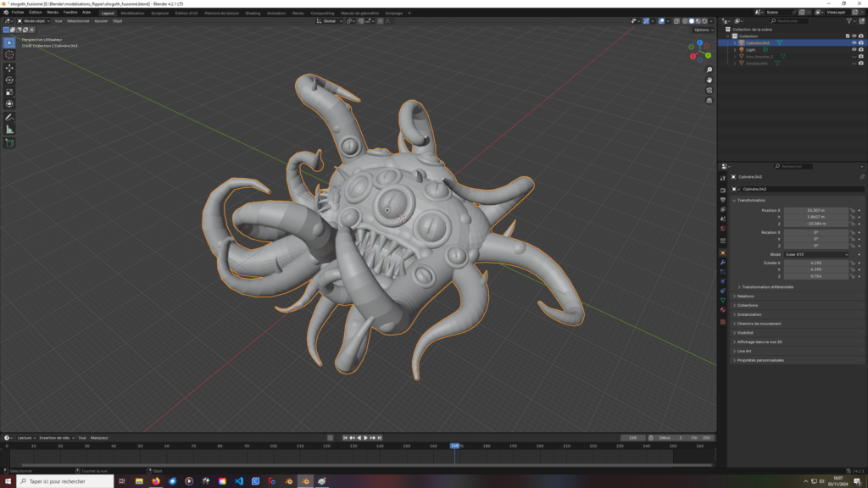The image size is (868, 488).
Task: Expand the Relations panel
Action: coord(797,296)
